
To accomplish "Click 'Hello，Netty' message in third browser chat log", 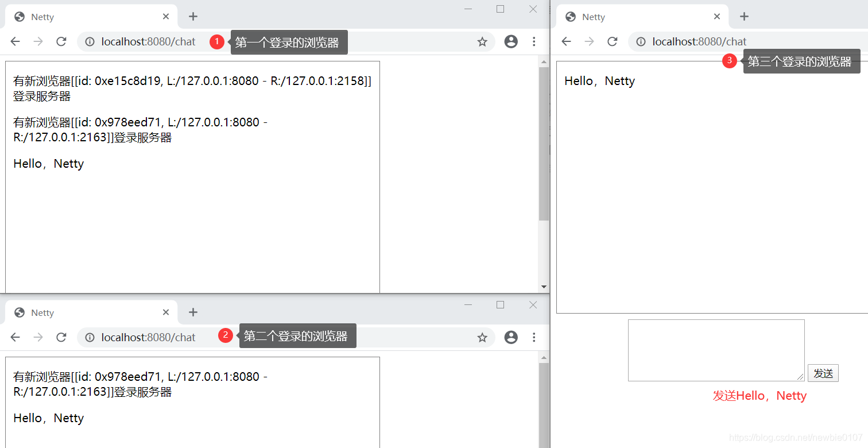I will [x=600, y=81].
